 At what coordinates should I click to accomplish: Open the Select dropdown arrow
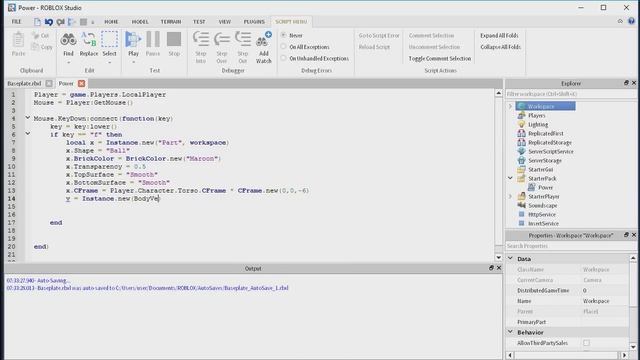coord(109,62)
